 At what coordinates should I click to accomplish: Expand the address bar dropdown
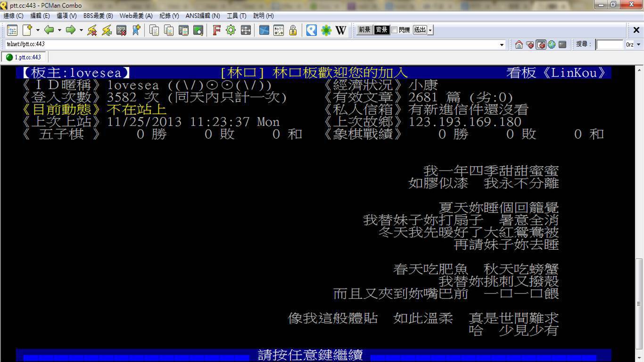click(x=502, y=44)
